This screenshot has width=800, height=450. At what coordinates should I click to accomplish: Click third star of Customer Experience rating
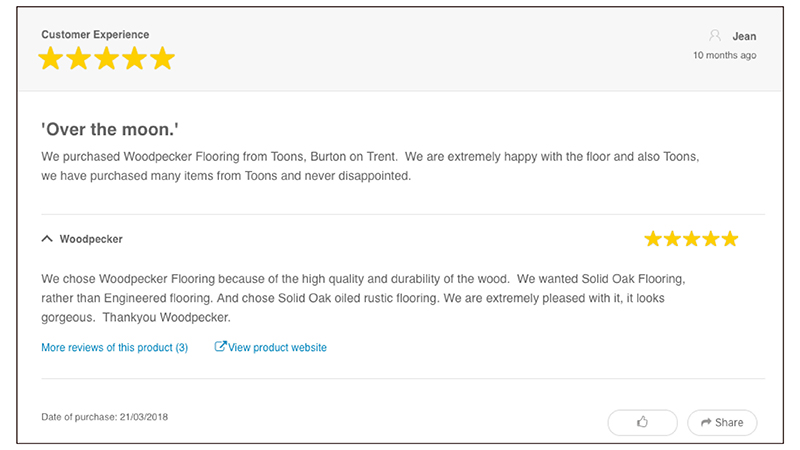(x=106, y=59)
